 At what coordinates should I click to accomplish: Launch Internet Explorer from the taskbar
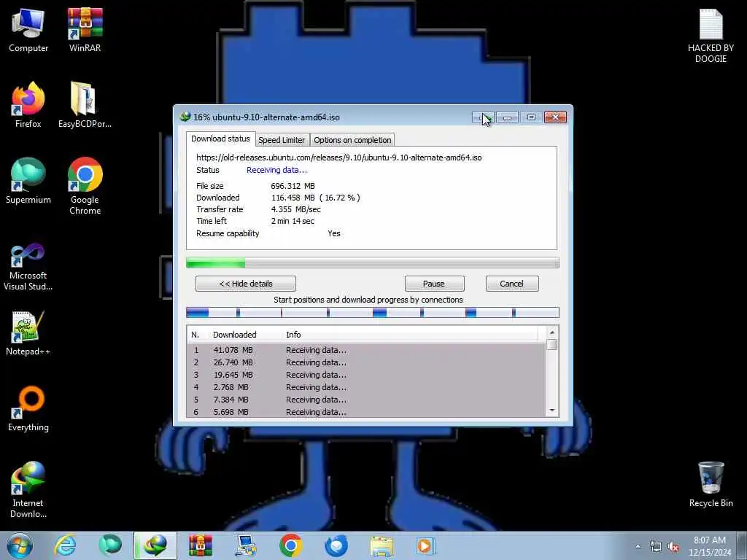point(65,545)
